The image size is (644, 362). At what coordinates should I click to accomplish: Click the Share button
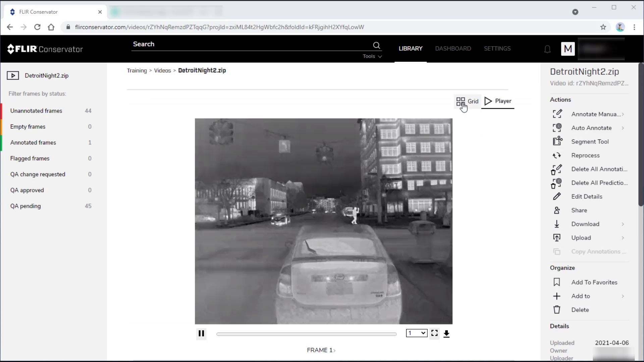579,210
